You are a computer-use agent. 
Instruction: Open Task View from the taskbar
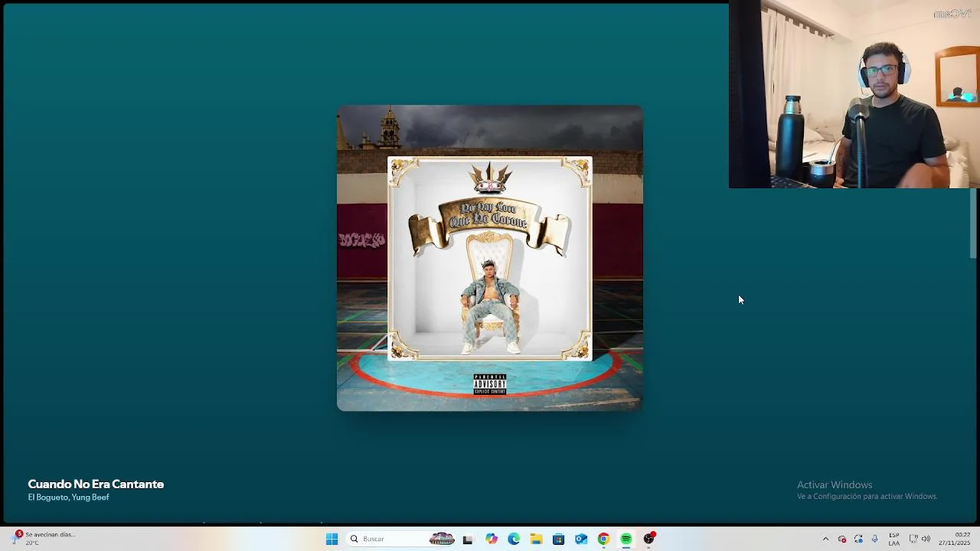(468, 539)
